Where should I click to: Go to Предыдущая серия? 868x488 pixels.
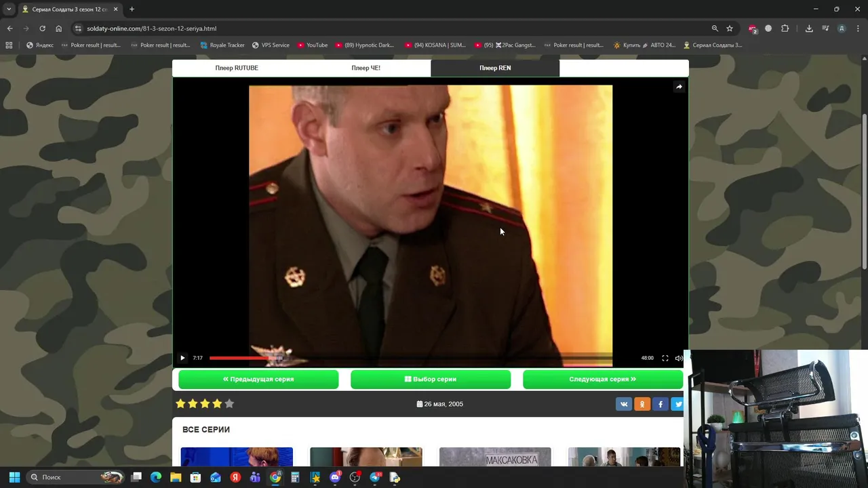[x=258, y=380]
